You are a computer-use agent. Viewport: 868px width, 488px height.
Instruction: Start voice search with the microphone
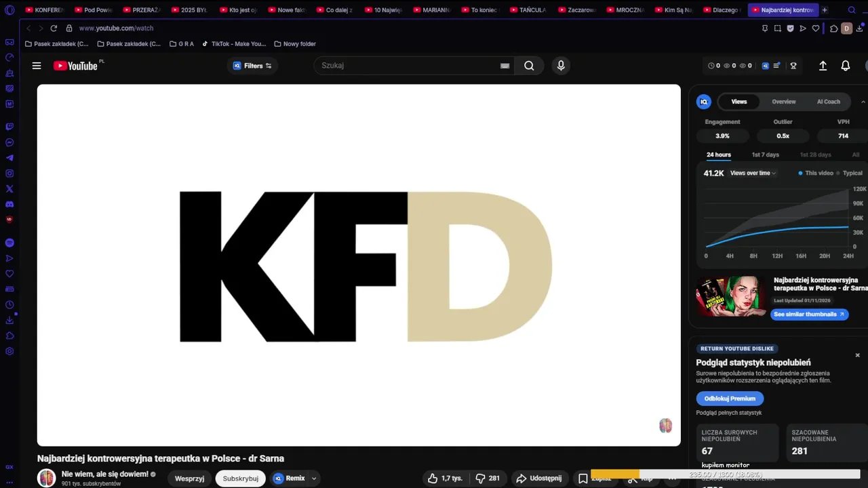[561, 66]
